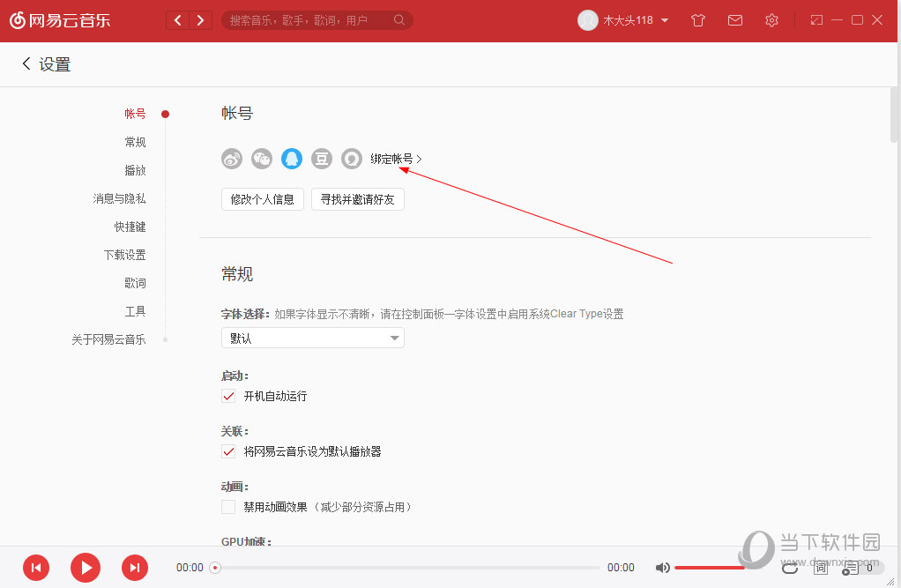Open the current playlist icon
Image resolution: width=901 pixels, height=588 pixels.
tap(852, 568)
